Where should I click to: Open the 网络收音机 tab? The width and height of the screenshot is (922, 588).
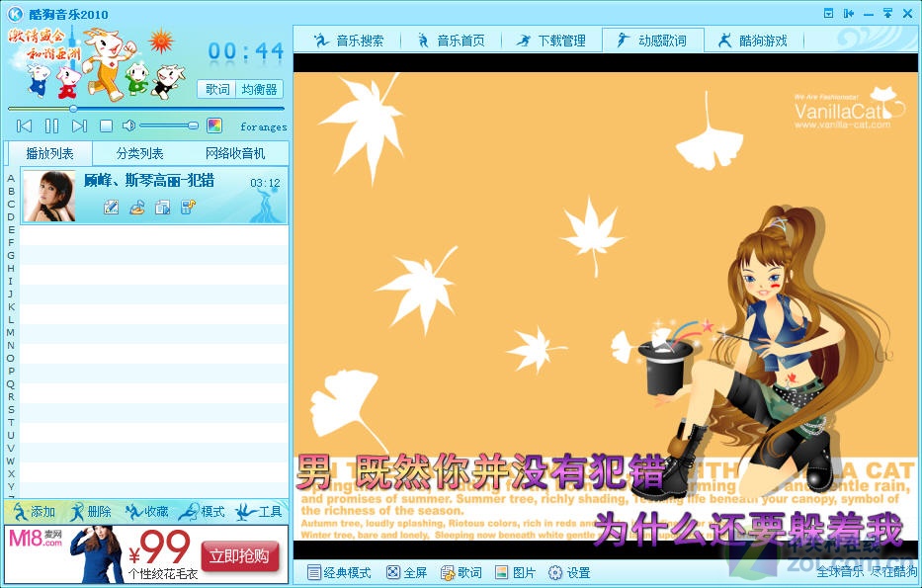pyautogui.click(x=235, y=153)
